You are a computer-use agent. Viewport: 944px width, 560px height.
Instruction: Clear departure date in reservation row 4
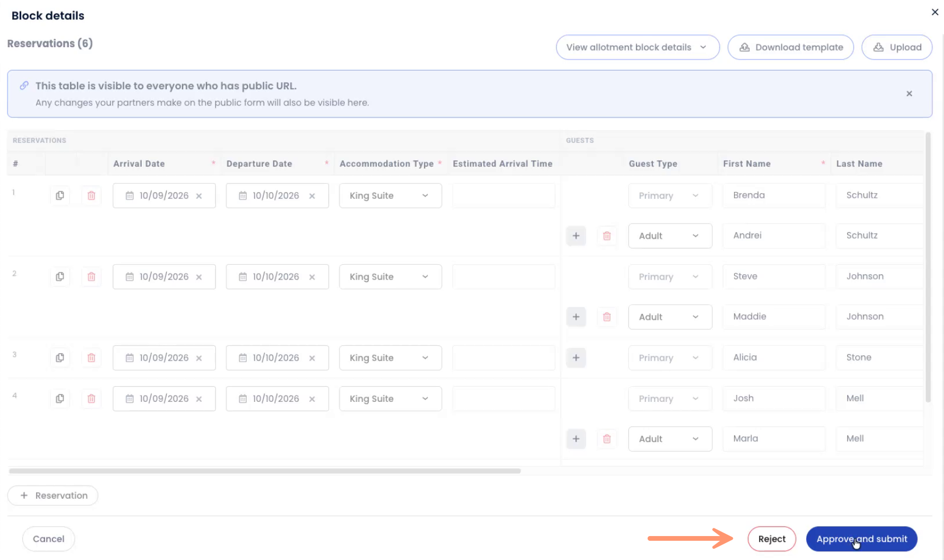312,399
